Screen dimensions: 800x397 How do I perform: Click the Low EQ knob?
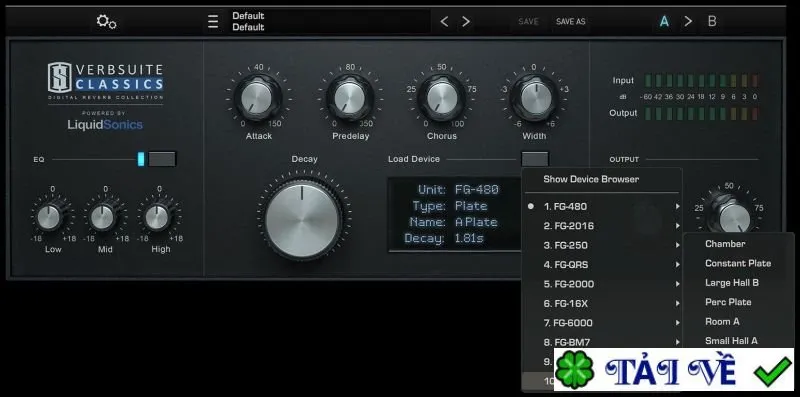click(50, 217)
